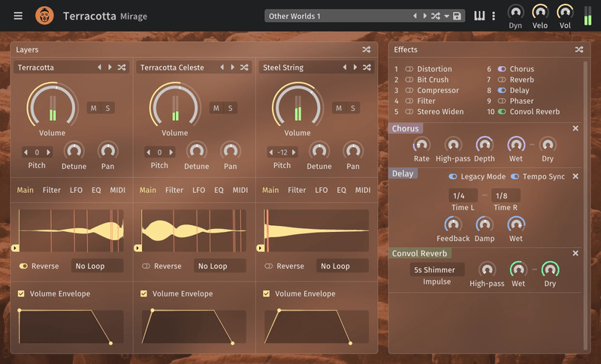Remove the Chorus effect with X
Viewport: 601px width, 364px height.
pyautogui.click(x=575, y=128)
